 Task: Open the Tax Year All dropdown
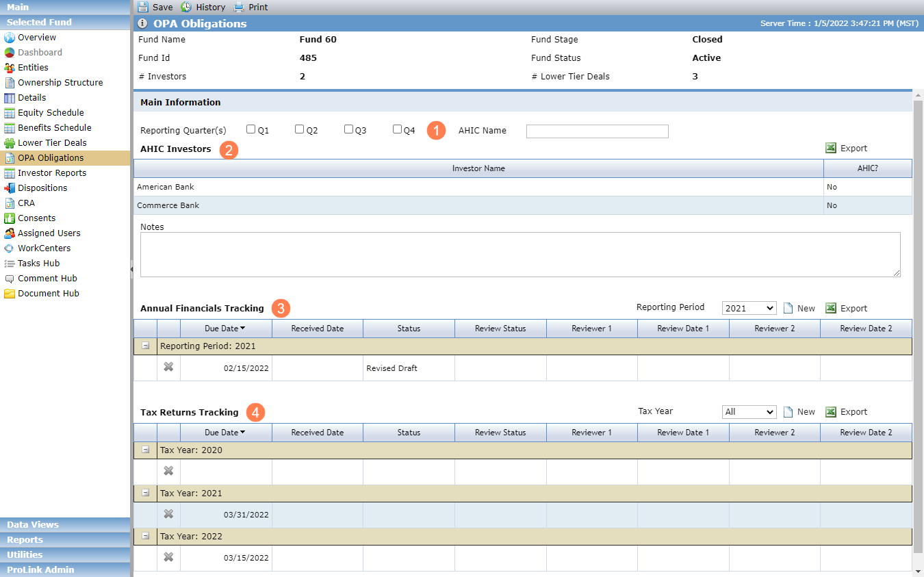pyautogui.click(x=749, y=412)
